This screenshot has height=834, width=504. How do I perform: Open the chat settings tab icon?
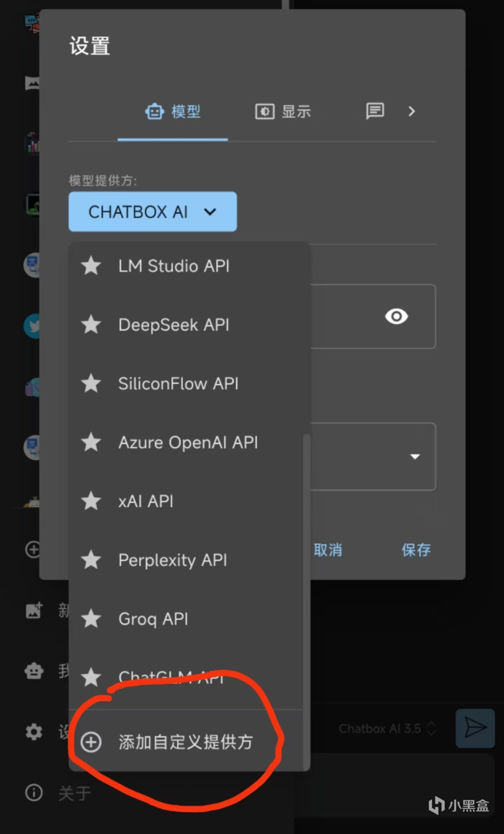click(x=375, y=111)
